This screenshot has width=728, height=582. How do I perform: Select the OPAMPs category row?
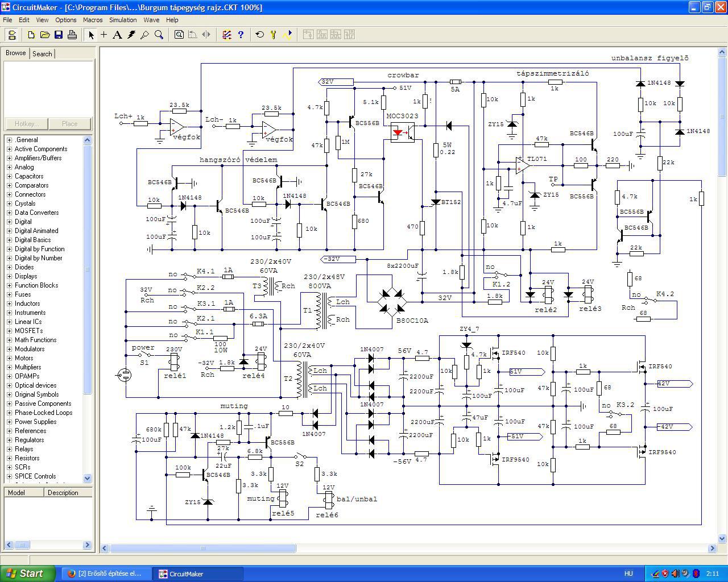point(27,376)
